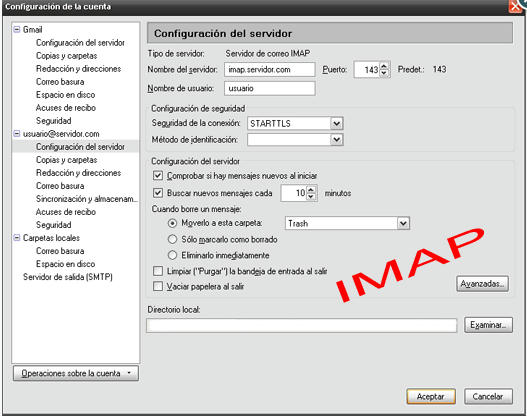Increase the Puerto port number
Viewport: 527px width, 416px height.
(x=384, y=66)
